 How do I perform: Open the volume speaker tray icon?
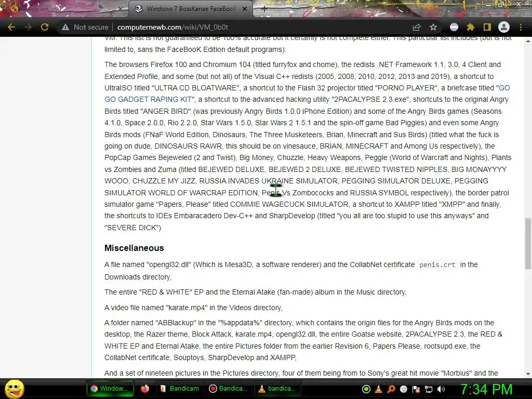click(x=441, y=389)
